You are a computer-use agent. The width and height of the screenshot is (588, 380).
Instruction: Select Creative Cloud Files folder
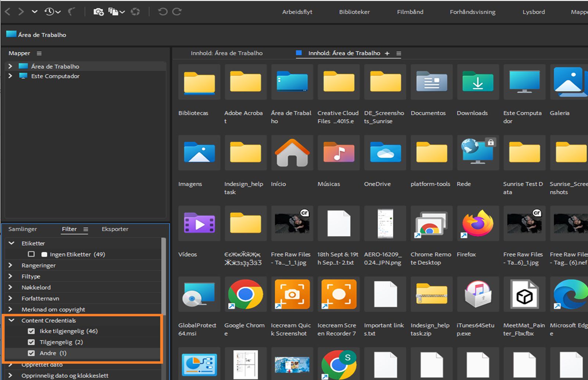tap(338, 82)
